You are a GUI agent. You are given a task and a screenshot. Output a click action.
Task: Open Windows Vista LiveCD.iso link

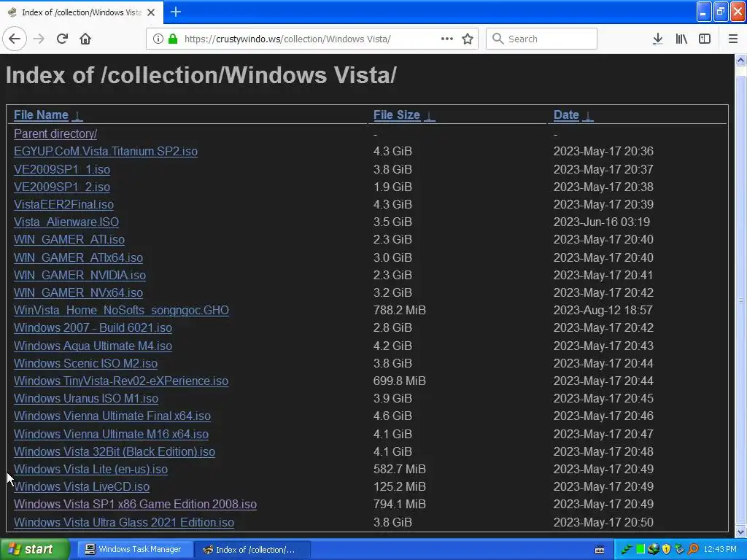(82, 486)
